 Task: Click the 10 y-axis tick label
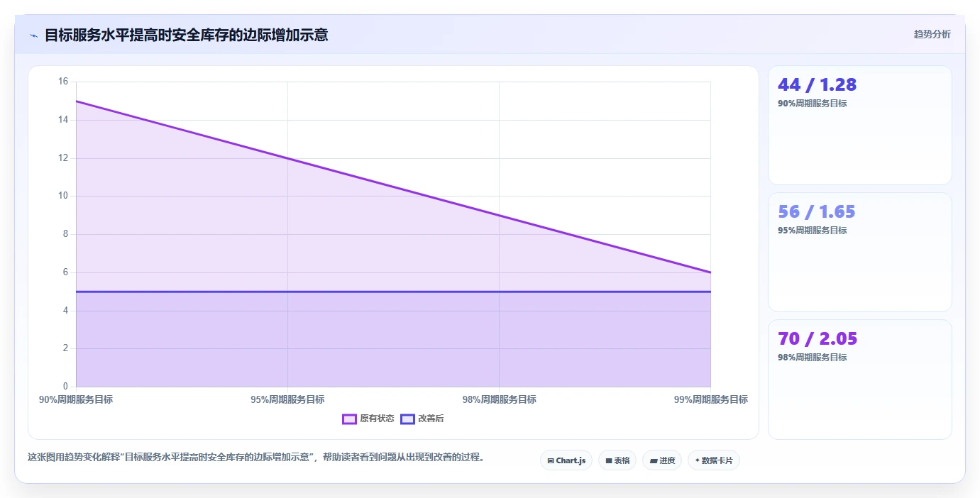click(x=63, y=196)
